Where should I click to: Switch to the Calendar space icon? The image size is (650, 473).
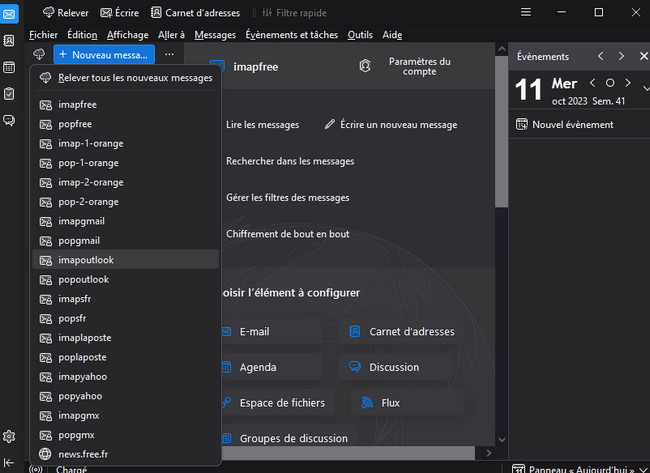click(9, 68)
